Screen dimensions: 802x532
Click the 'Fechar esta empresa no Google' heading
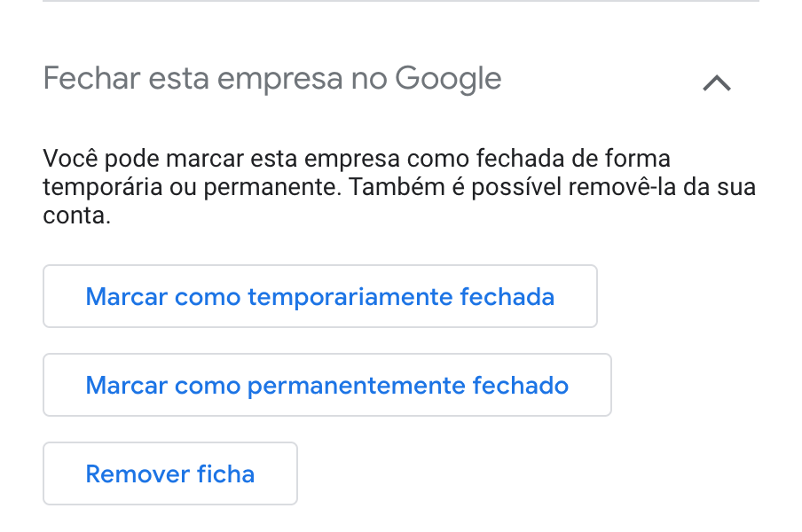click(x=272, y=79)
